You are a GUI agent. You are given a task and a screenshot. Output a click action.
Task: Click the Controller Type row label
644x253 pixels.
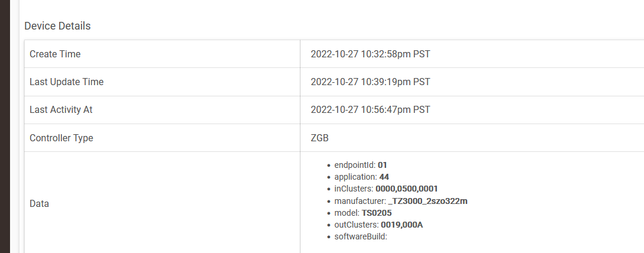[x=61, y=138]
